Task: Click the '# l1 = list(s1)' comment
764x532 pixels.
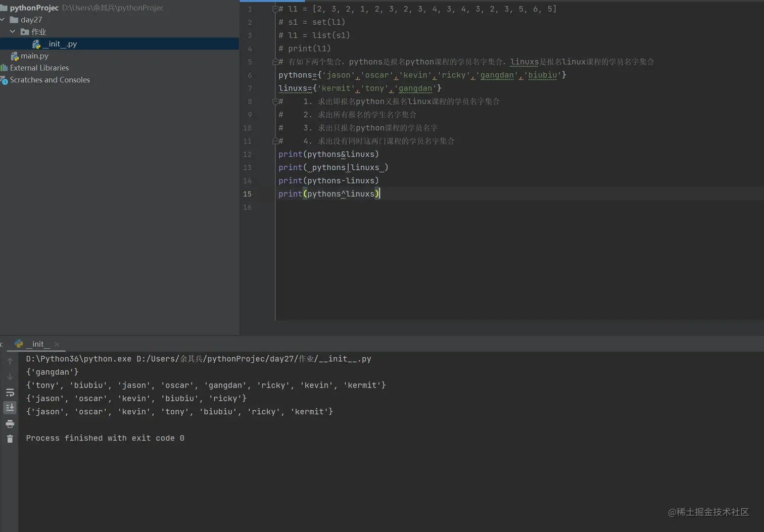Action: pos(314,35)
